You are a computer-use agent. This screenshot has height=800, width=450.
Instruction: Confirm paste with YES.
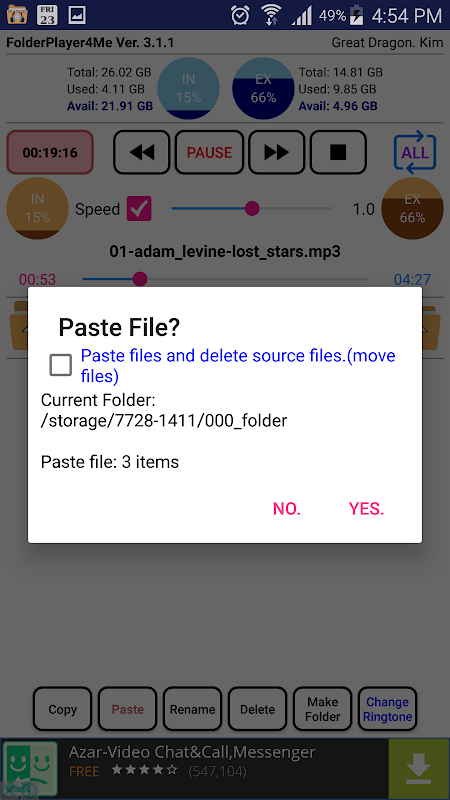point(366,509)
